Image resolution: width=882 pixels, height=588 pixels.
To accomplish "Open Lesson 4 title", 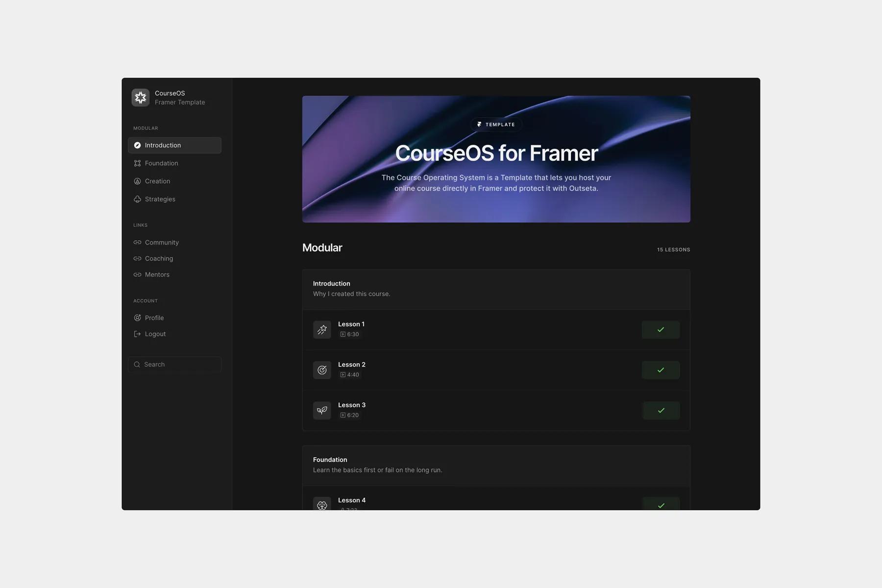I will pyautogui.click(x=352, y=500).
